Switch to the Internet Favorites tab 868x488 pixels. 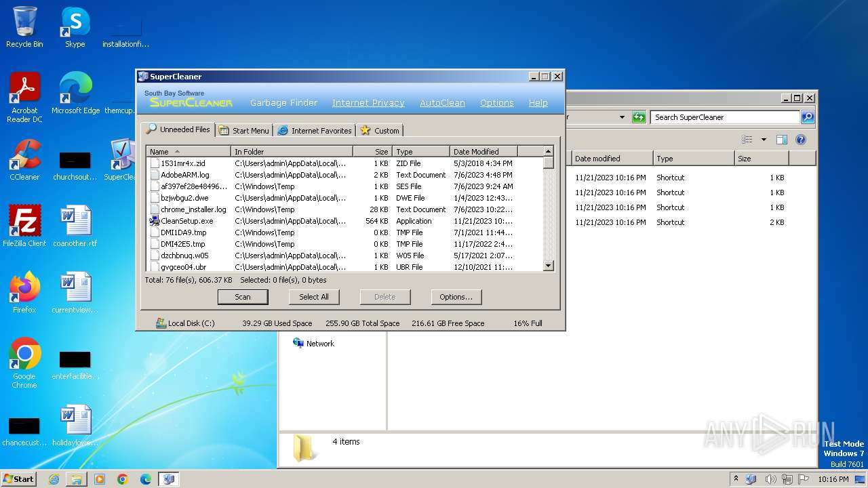click(315, 131)
